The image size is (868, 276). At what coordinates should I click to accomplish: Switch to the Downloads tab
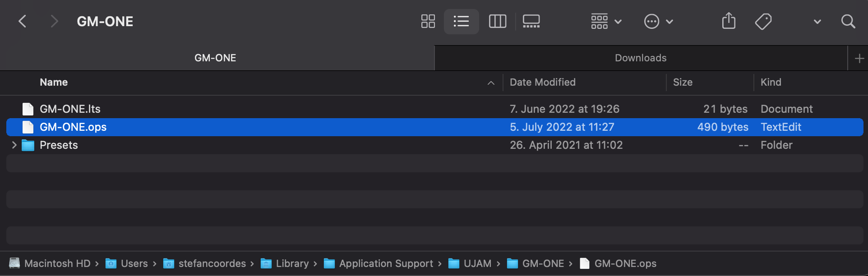point(641,58)
